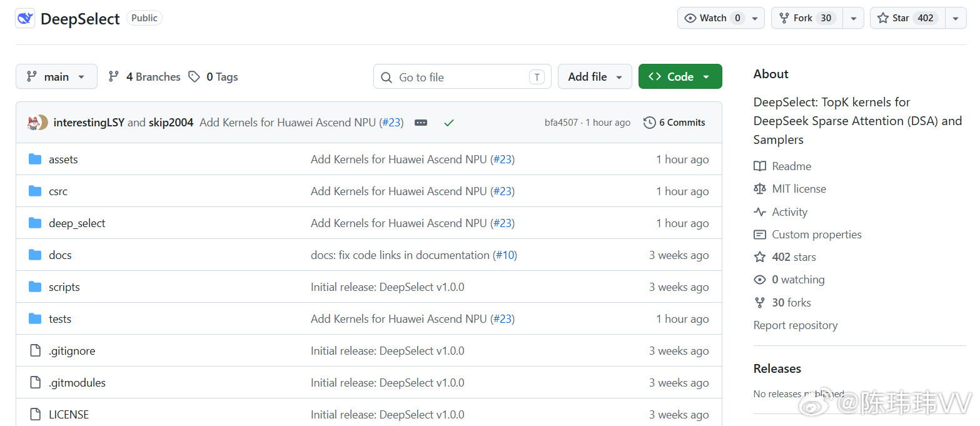Open scripts row 'Initial release: DeepSelect v1.0.0' message
The image size is (980, 426).
point(388,287)
